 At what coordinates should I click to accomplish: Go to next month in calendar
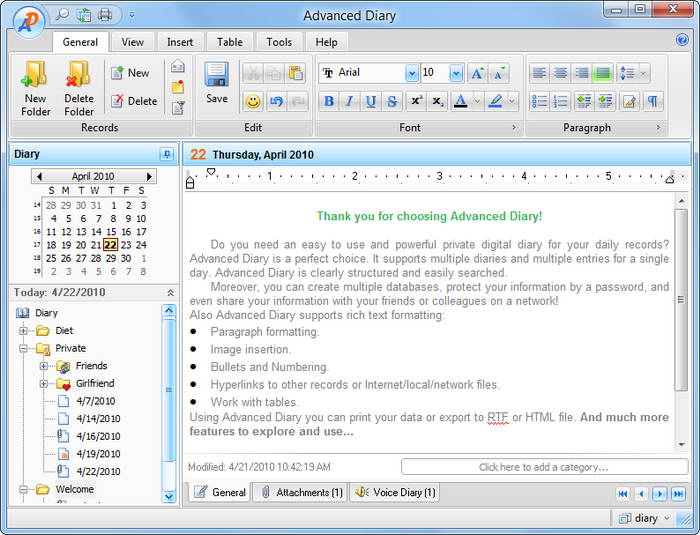[x=150, y=176]
